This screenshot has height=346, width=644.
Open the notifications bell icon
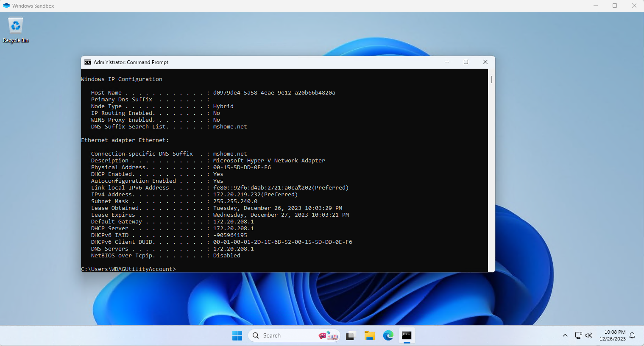[x=632, y=335]
